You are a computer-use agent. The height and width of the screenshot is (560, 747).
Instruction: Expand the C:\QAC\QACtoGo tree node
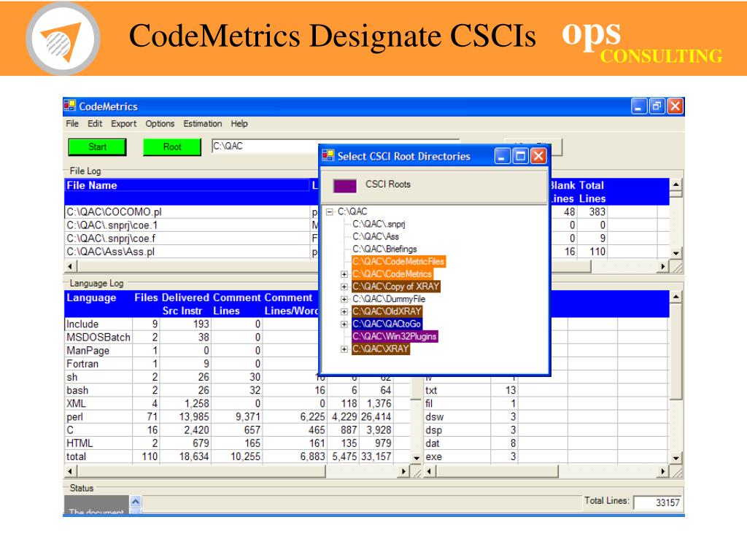(344, 324)
